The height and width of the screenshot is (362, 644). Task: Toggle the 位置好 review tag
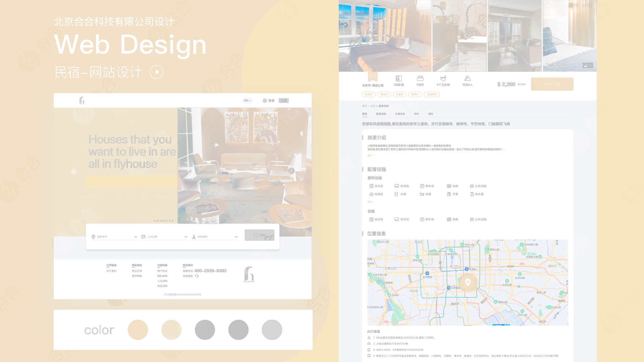(399, 95)
